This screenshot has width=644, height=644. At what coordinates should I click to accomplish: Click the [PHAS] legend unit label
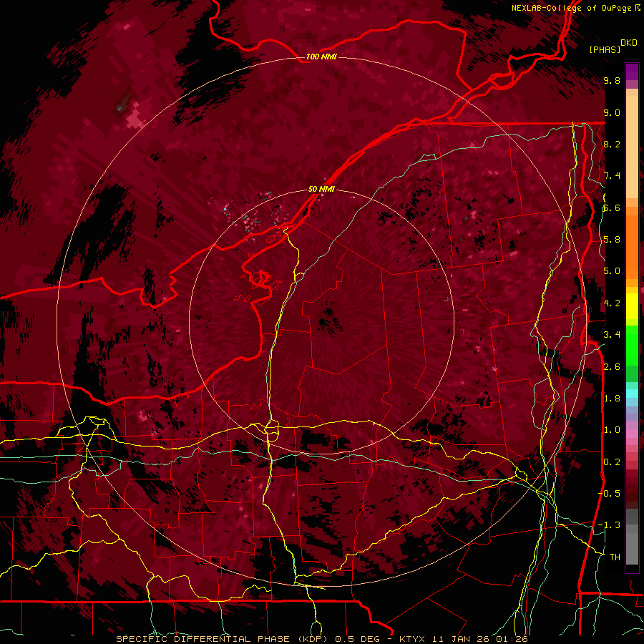605,49
